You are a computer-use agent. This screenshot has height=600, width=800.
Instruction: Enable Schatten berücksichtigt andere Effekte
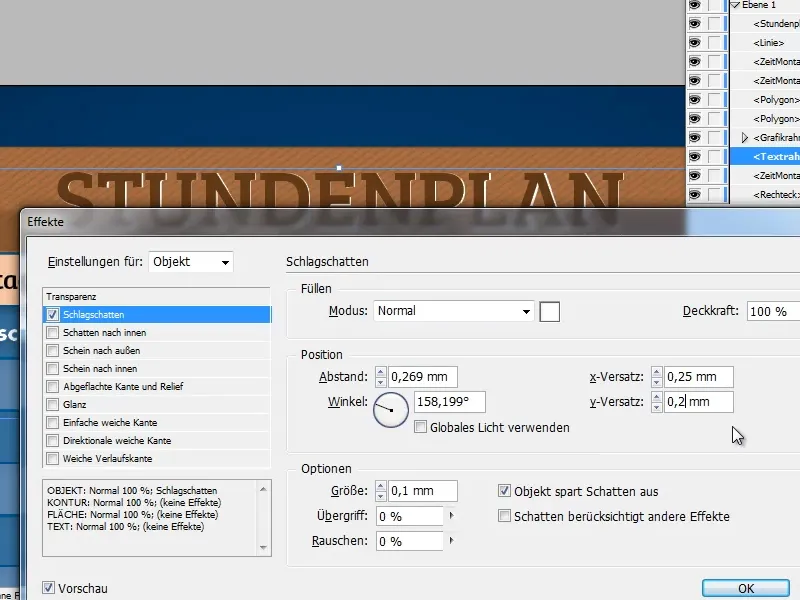tap(504, 516)
